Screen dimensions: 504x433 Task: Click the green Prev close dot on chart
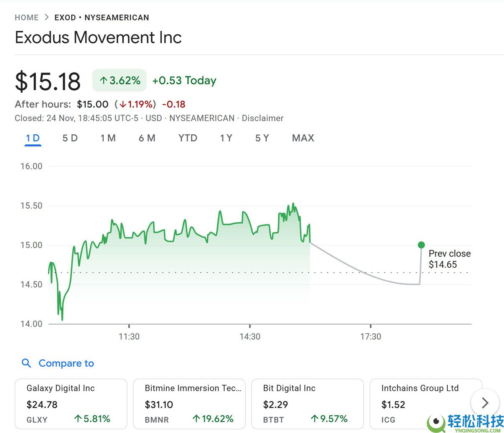coord(421,244)
